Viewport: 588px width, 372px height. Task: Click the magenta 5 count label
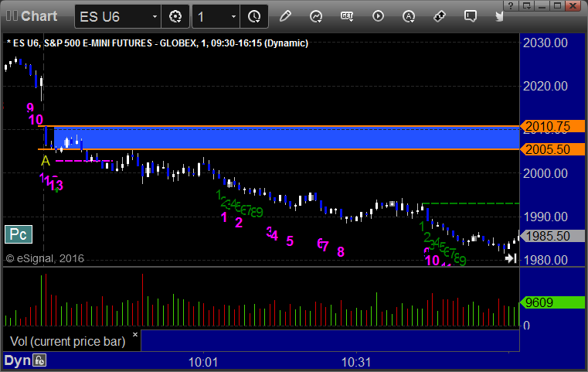pyautogui.click(x=290, y=241)
